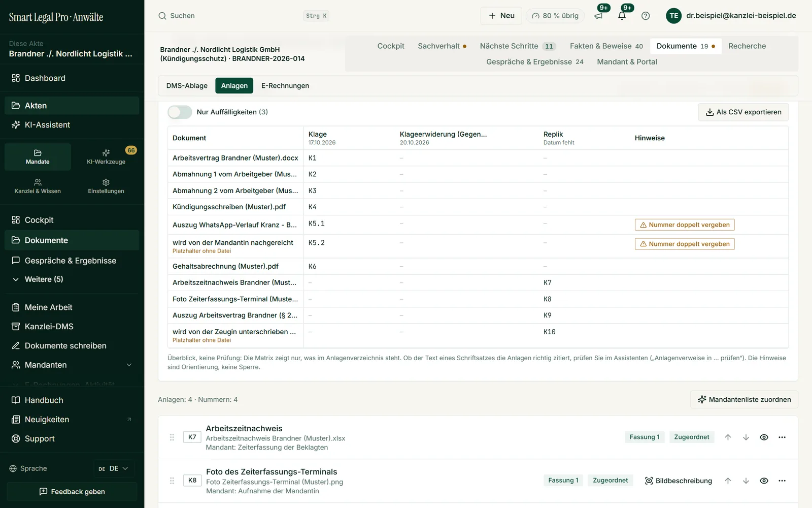Open more options for K8 Foto attachment
812x508 pixels.
pyautogui.click(x=782, y=481)
